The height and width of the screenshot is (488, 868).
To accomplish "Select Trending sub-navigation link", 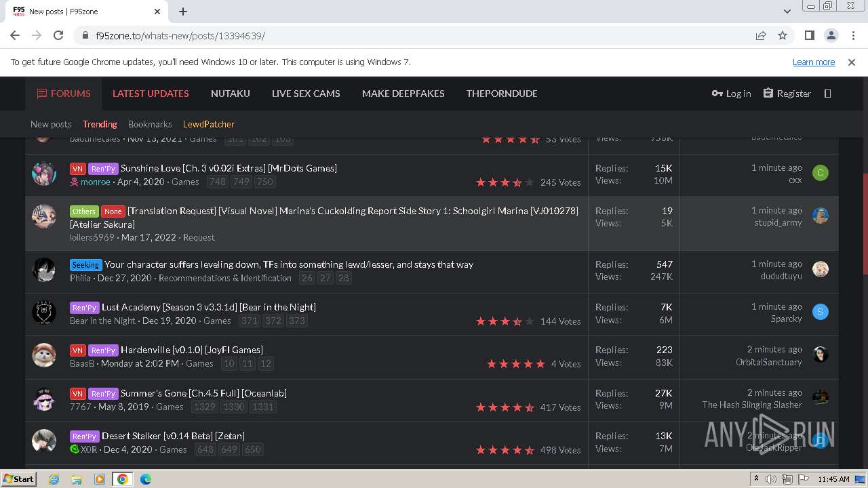I will tap(100, 124).
